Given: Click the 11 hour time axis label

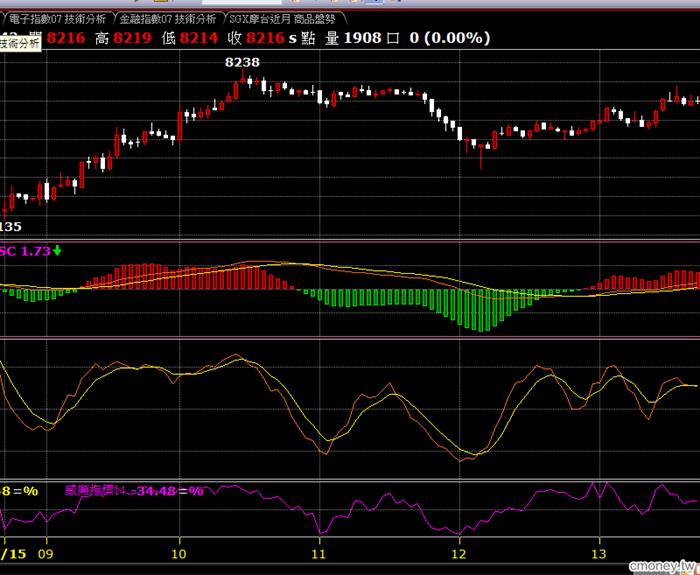Looking at the screenshot, I should [318, 554].
